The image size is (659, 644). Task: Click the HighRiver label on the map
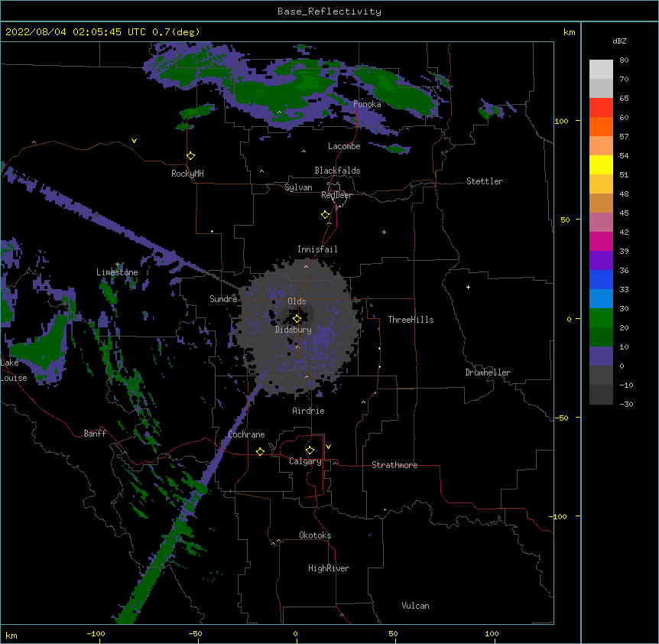coord(329,568)
